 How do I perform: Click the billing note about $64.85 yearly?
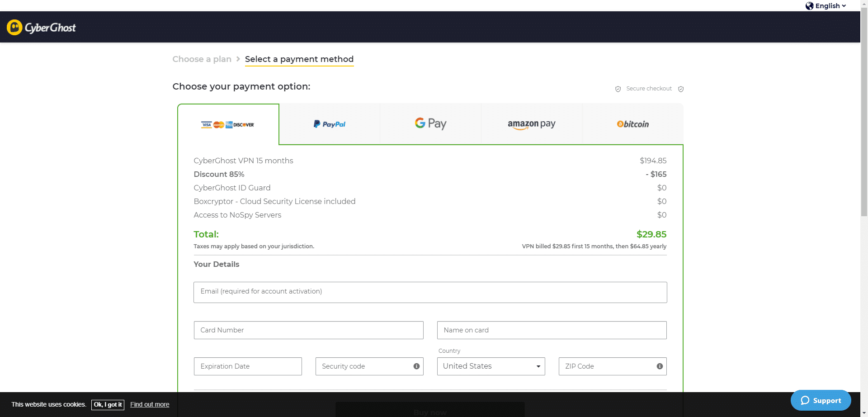594,246
